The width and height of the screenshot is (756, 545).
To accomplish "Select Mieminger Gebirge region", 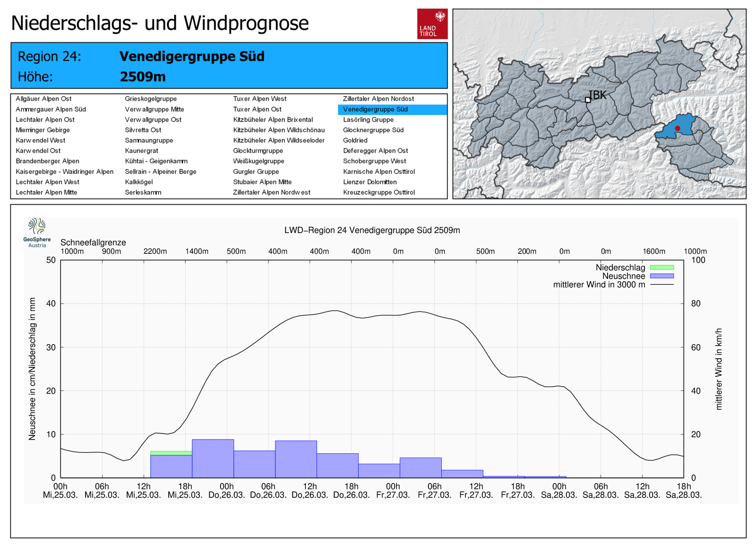I will tap(43, 130).
